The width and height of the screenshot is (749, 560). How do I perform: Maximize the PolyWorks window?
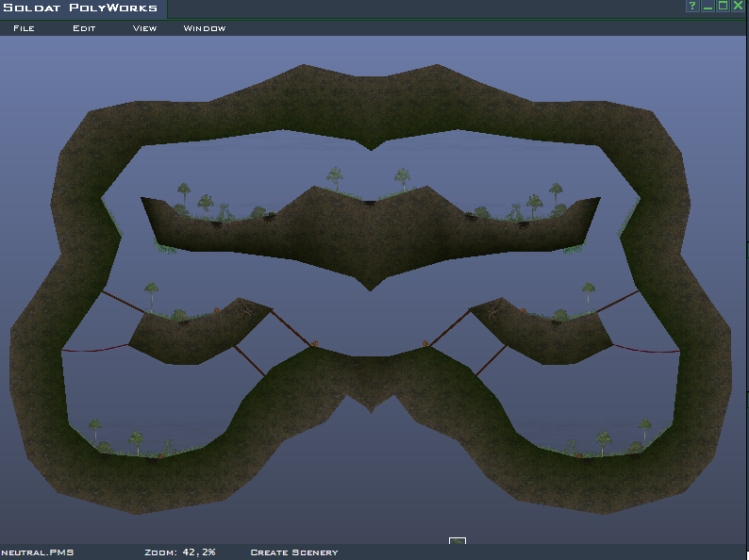point(723,7)
